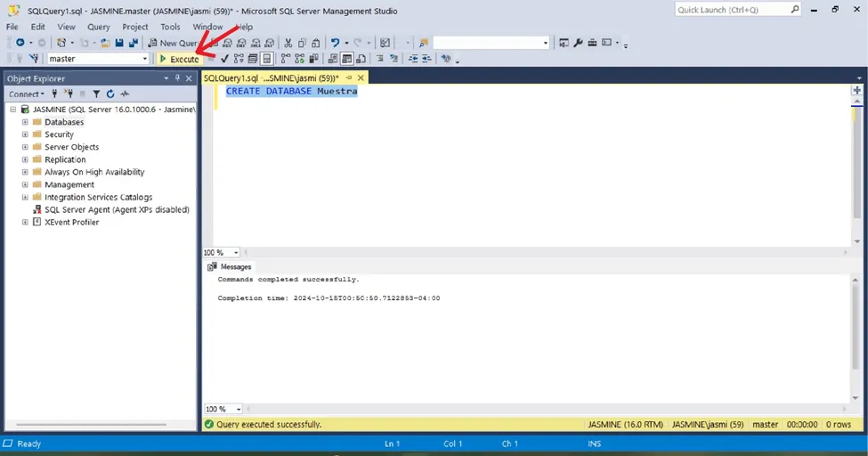Click the Save floppy disk icon
This screenshot has width=868, height=456.
coord(119,43)
